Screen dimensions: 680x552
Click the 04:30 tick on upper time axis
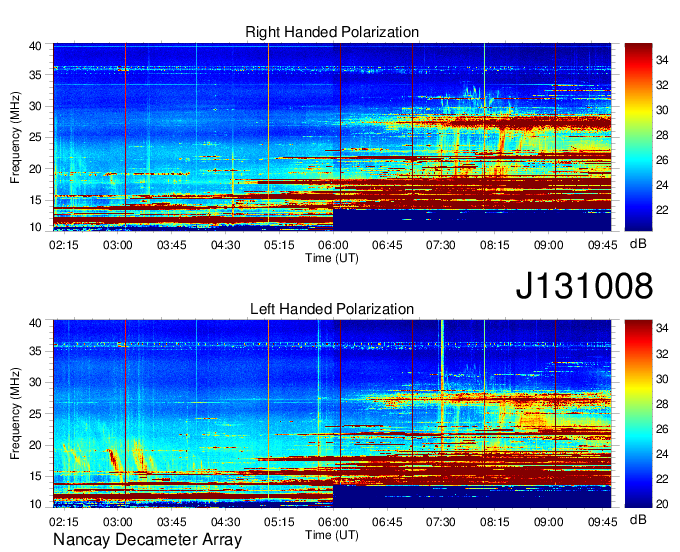226,245
